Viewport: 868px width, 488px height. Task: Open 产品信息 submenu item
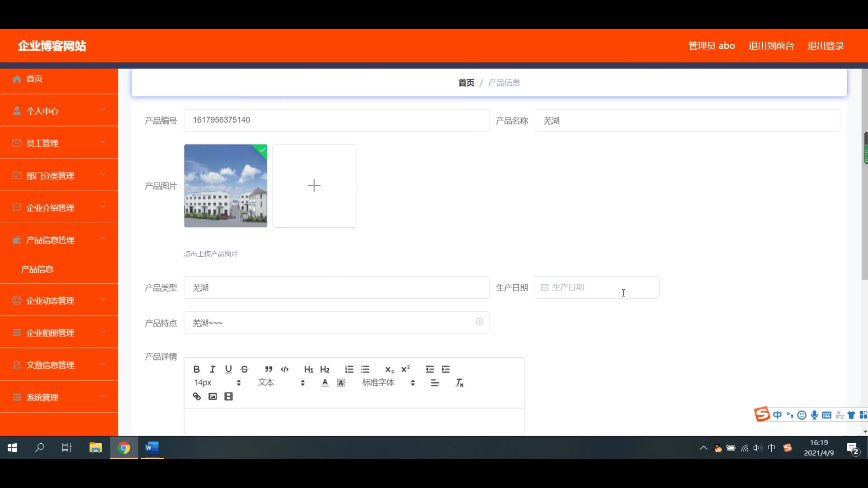(37, 269)
